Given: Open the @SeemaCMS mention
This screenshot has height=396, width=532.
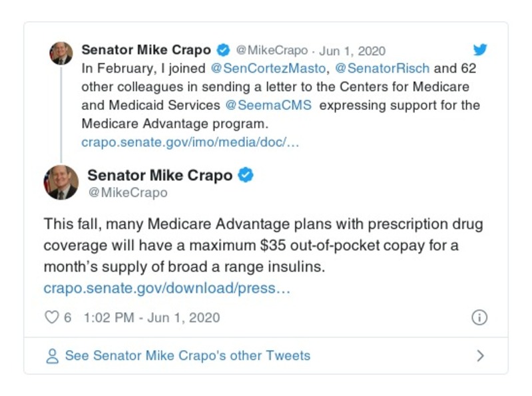Looking at the screenshot, I should coord(269,105).
